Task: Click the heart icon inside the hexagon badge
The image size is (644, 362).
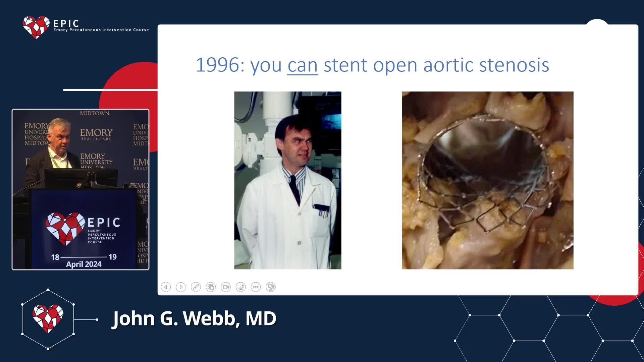Action: pyautogui.click(x=48, y=318)
